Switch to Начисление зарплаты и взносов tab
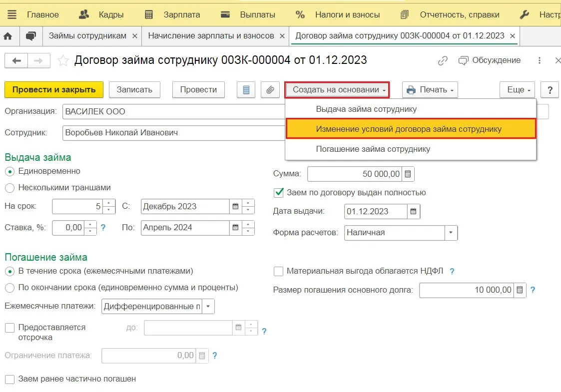The width and height of the screenshot is (561, 392). pos(211,36)
